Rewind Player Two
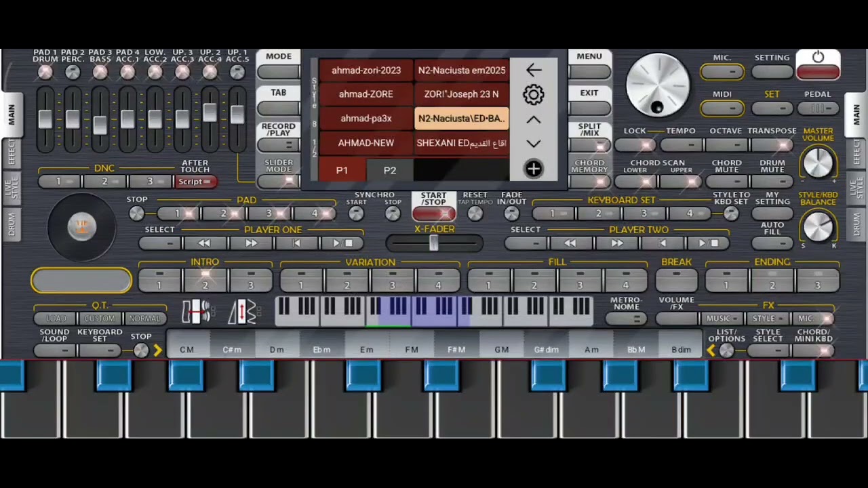The height and width of the screenshot is (488, 868). [x=570, y=243]
